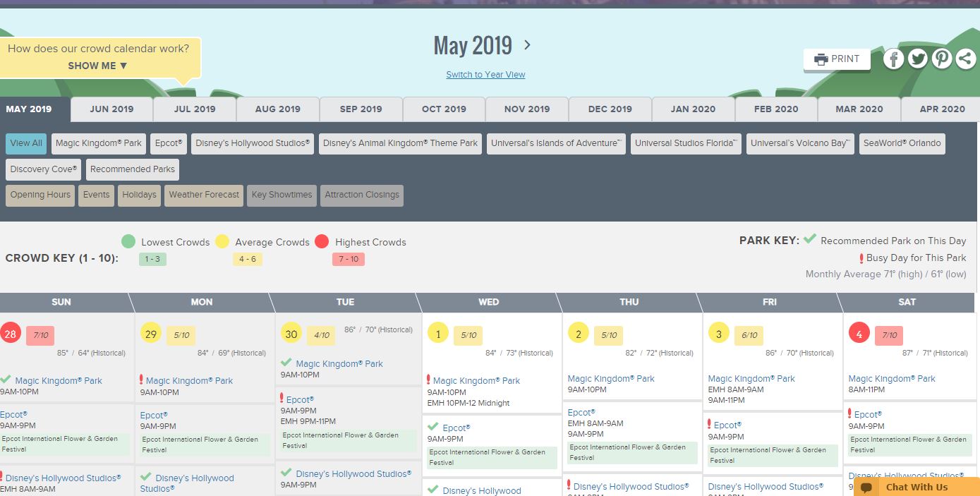This screenshot has width=980, height=496.
Task: Filter calendar by Universal's Volcano Bay
Action: 799,143
